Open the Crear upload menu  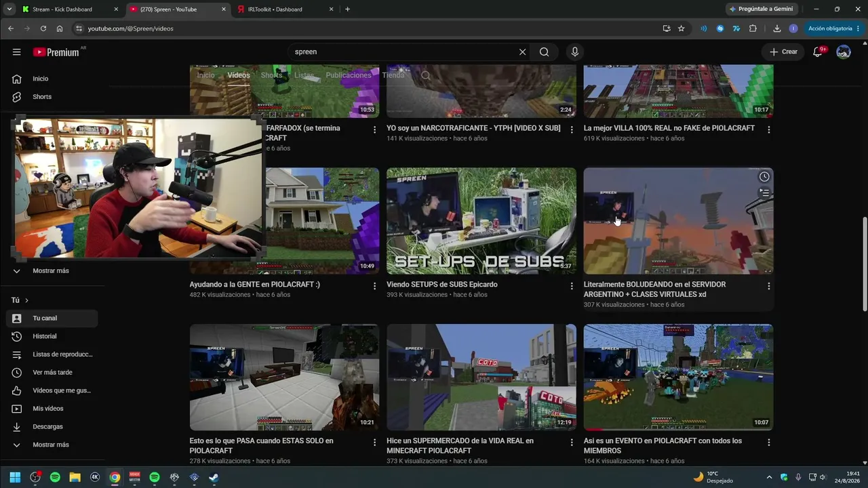pyautogui.click(x=783, y=52)
